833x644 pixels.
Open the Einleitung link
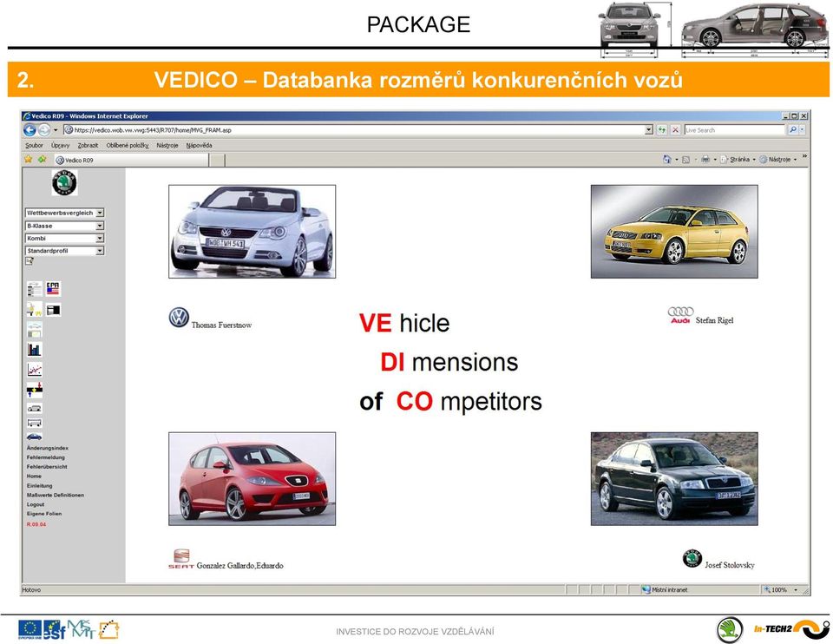(39, 486)
